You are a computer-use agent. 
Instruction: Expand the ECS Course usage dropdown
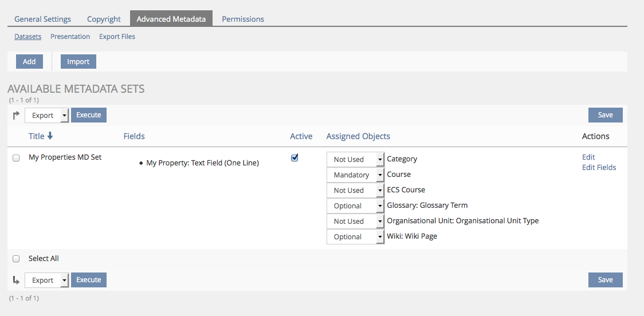[x=355, y=190]
